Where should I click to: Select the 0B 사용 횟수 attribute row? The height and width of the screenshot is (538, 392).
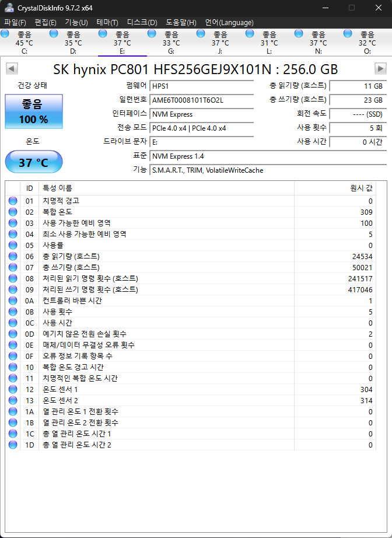pos(191,312)
